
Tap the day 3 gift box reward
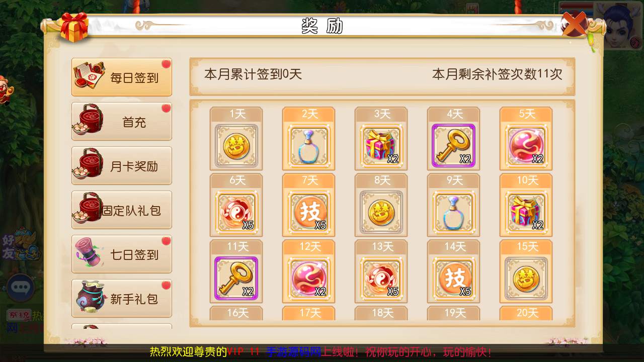coord(381,145)
